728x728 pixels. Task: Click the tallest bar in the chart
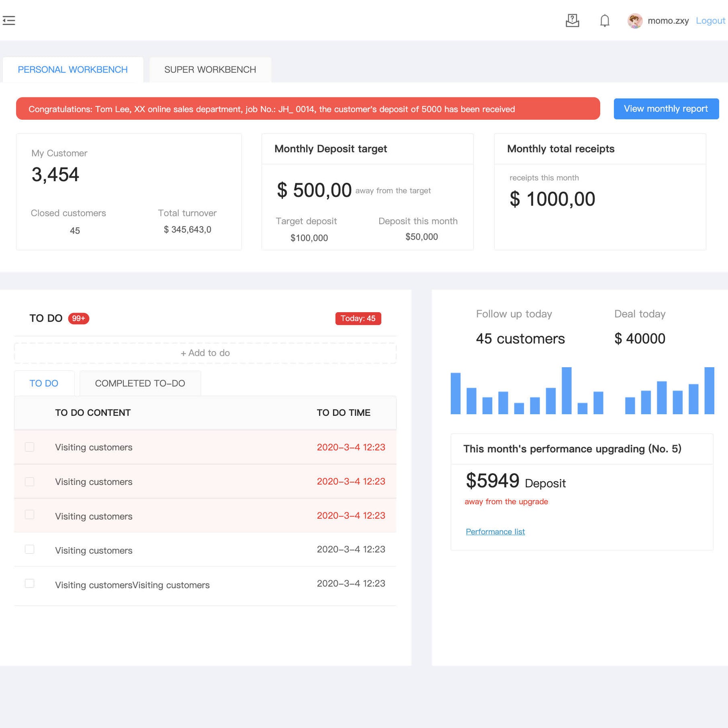[567, 390]
